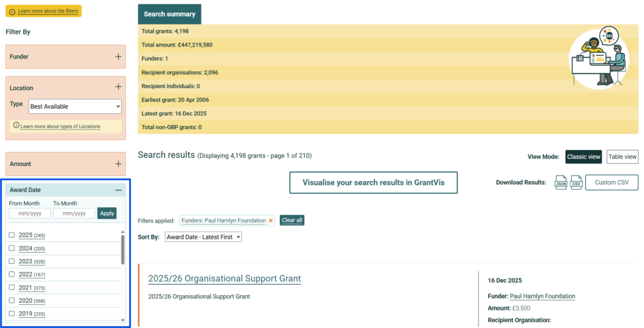
Task: Click Visualise your search results in GrantVis
Action: [374, 183]
